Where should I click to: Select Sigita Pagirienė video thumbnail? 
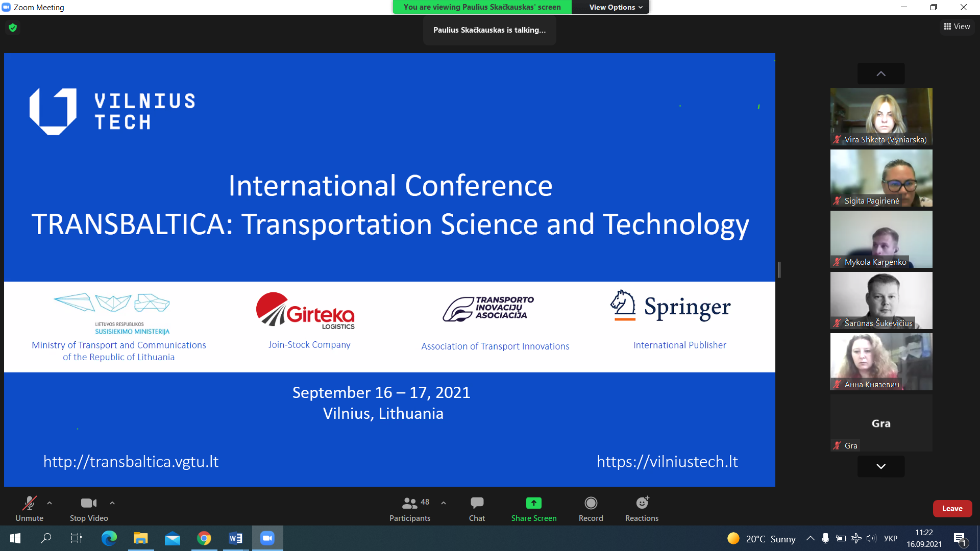pos(881,178)
